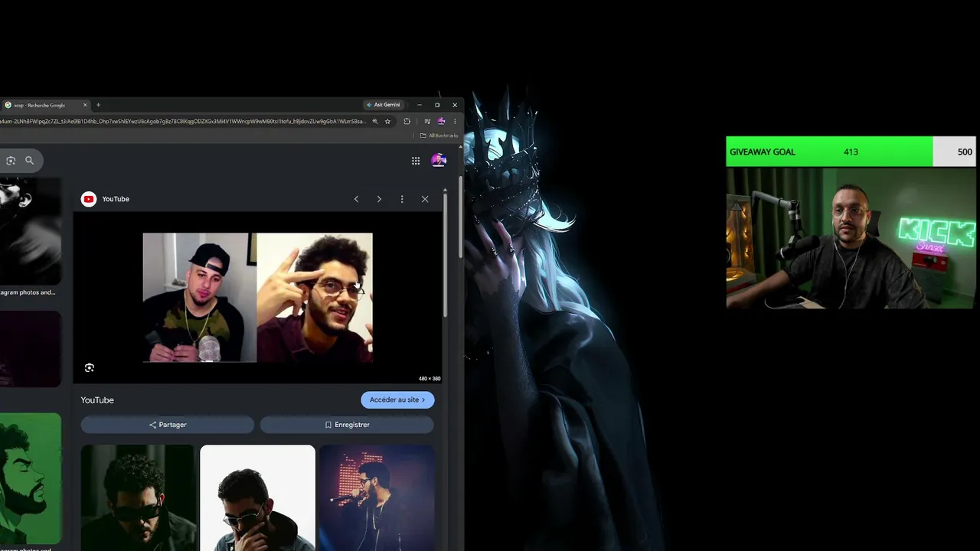The image size is (980, 551).
Task: Click the Ask Gemini button
Action: click(x=383, y=105)
